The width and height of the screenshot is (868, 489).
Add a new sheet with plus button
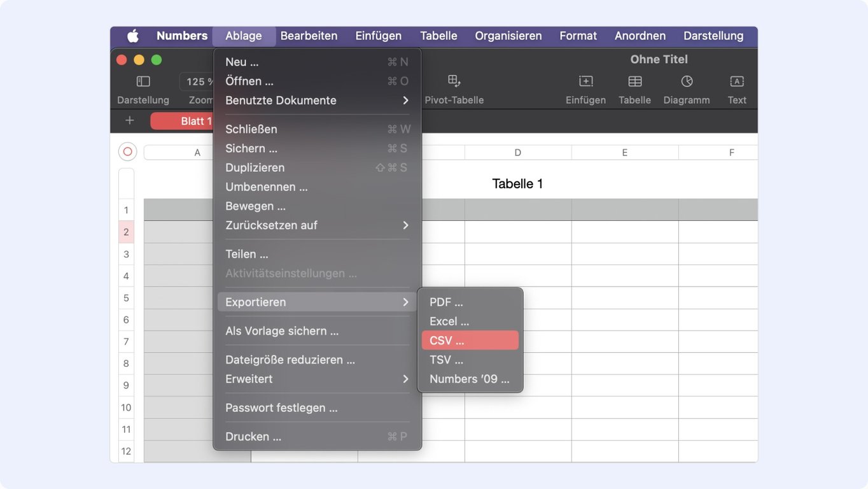tap(130, 120)
